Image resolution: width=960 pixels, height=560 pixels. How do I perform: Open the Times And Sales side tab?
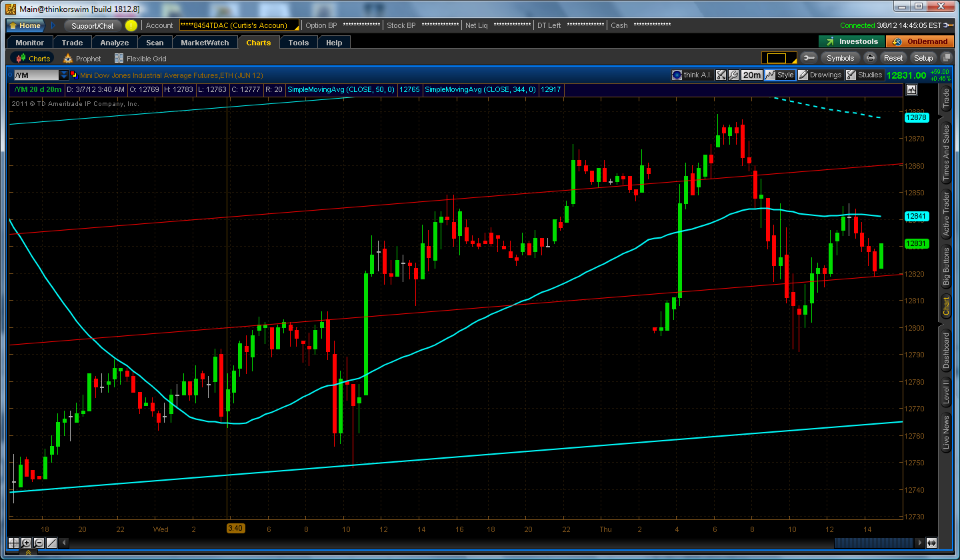tap(945, 153)
